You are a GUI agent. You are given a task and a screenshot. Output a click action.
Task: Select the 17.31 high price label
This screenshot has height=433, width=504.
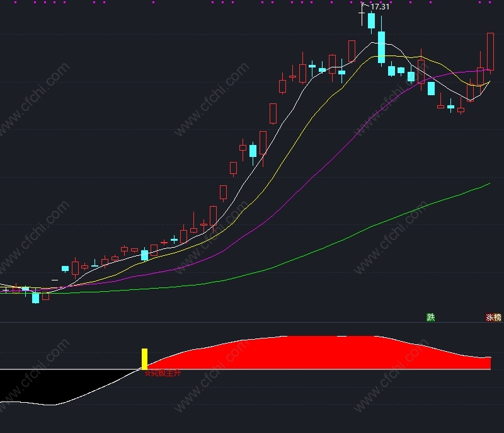[380, 7]
